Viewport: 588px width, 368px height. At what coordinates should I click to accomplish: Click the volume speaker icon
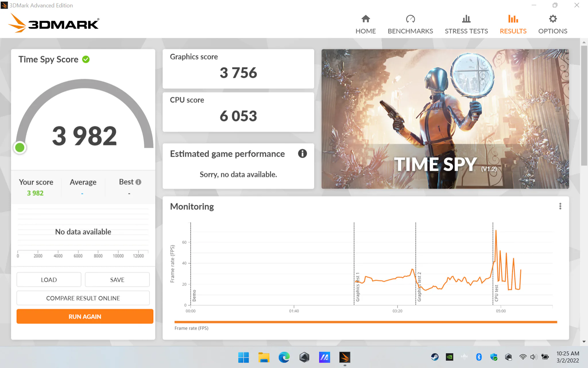(533, 357)
